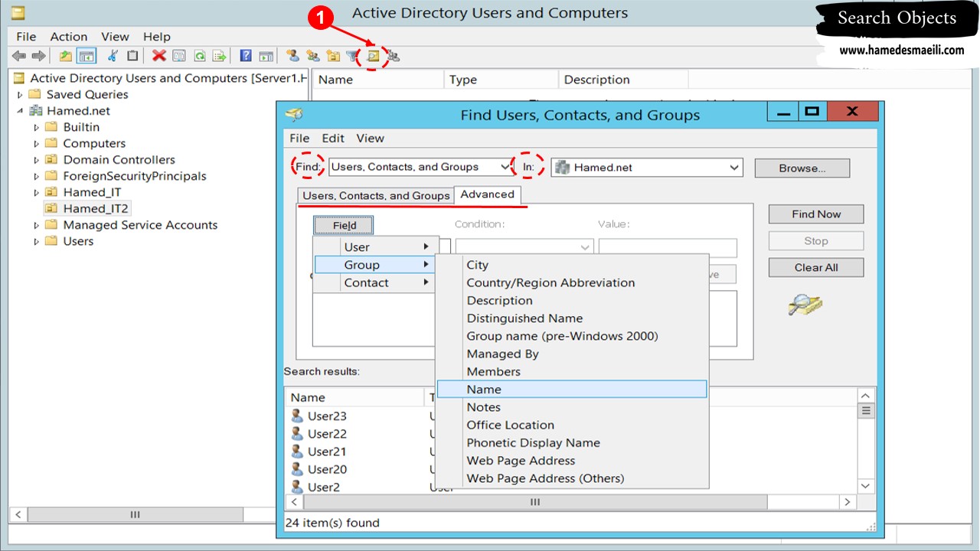
Task: Expand the Hamed_IT organizational unit arrow
Action: click(x=37, y=192)
